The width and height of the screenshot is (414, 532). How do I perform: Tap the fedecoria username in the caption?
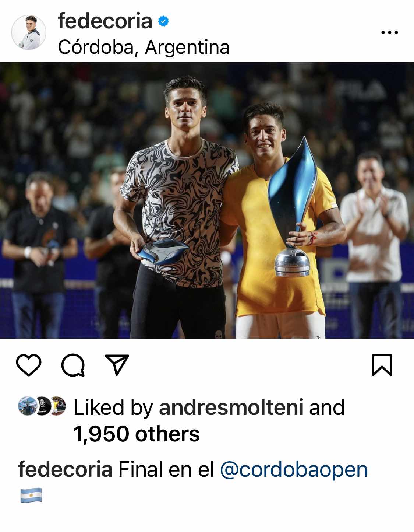pos(65,470)
